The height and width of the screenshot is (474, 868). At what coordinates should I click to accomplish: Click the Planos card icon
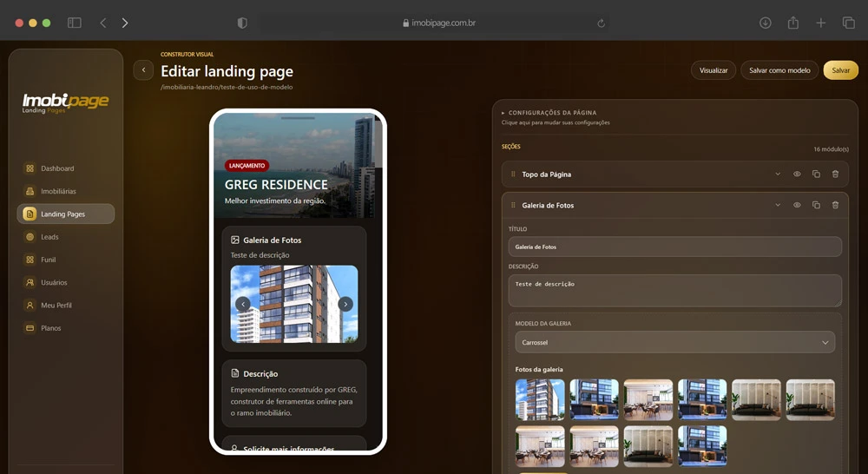[x=30, y=328]
